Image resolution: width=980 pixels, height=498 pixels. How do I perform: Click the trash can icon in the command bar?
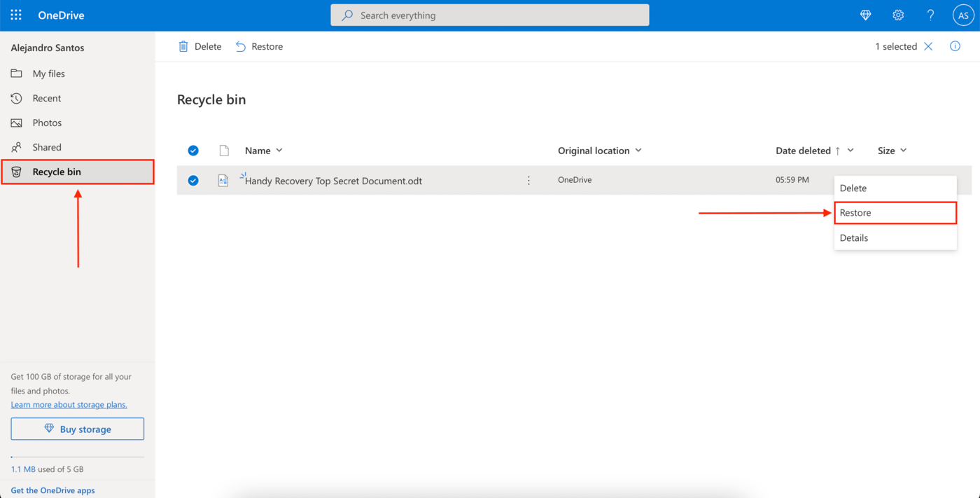(183, 46)
